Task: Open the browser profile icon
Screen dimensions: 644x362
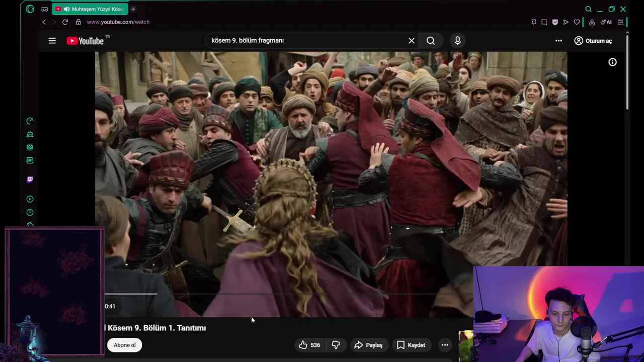Action: click(x=592, y=22)
